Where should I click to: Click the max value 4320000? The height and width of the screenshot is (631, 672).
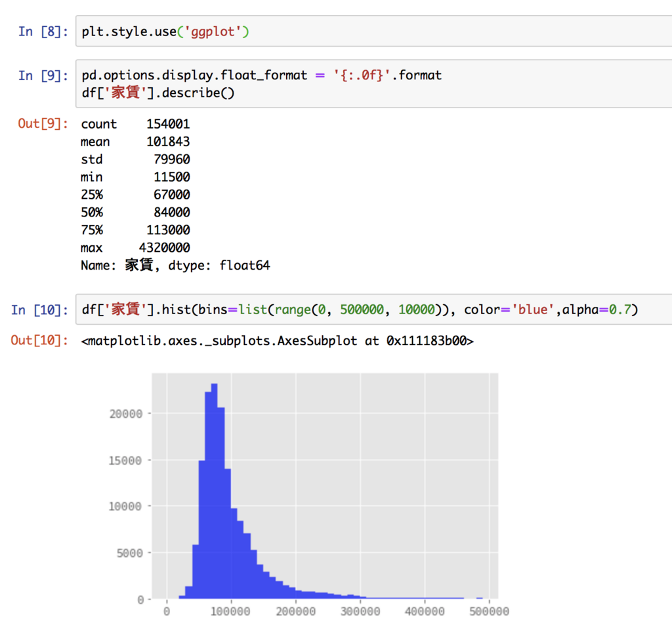point(165,247)
